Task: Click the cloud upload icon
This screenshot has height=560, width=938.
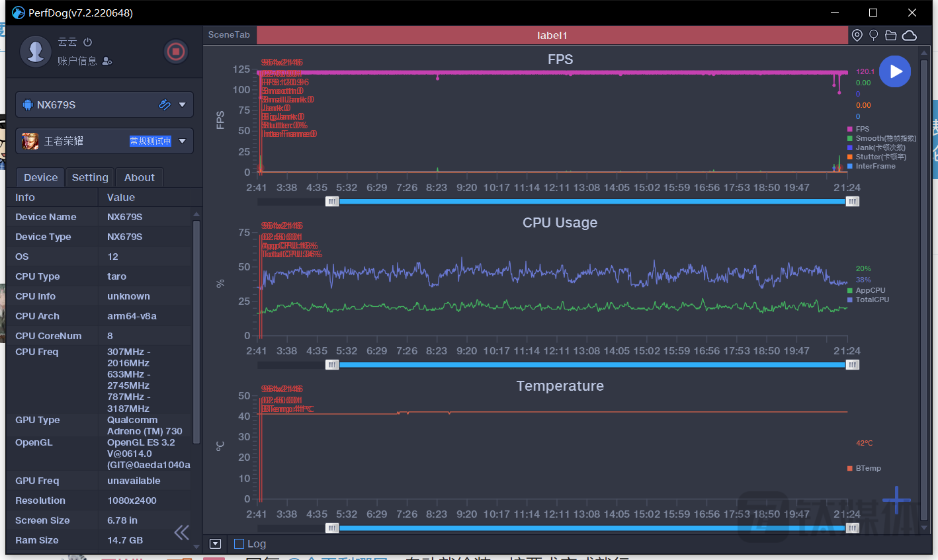Action: pos(910,36)
